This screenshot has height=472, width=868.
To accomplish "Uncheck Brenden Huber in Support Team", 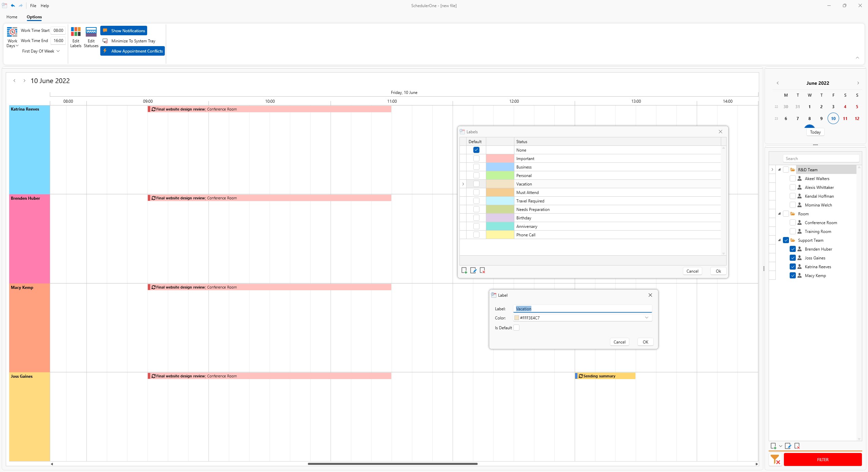I will point(793,249).
